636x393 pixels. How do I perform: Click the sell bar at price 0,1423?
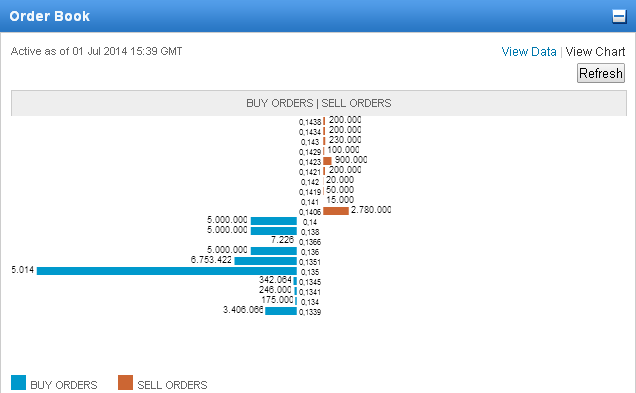(327, 161)
